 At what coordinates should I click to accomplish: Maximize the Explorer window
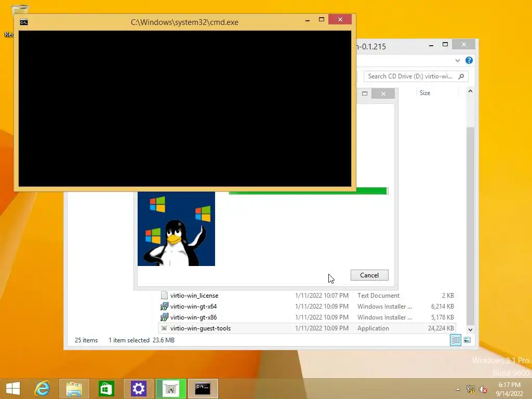click(445, 45)
